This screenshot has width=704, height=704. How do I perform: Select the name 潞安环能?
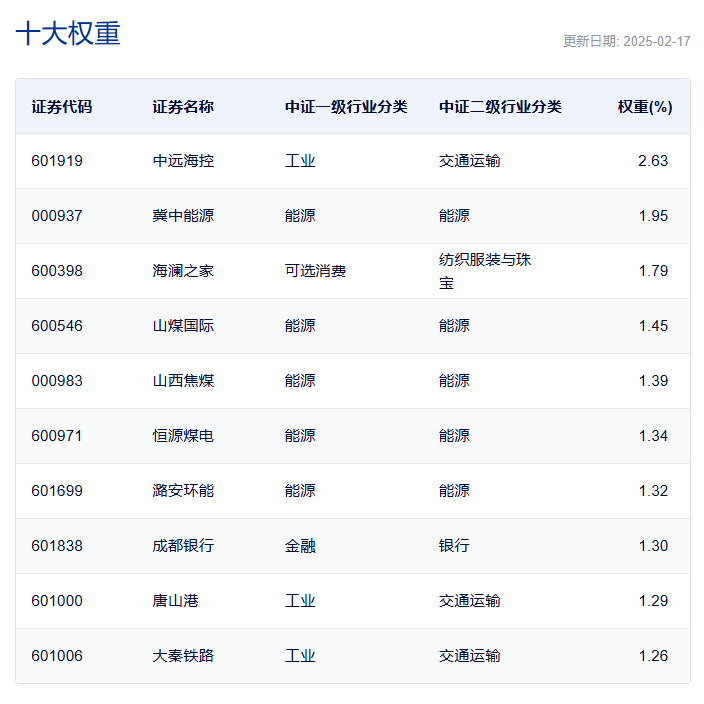183,491
